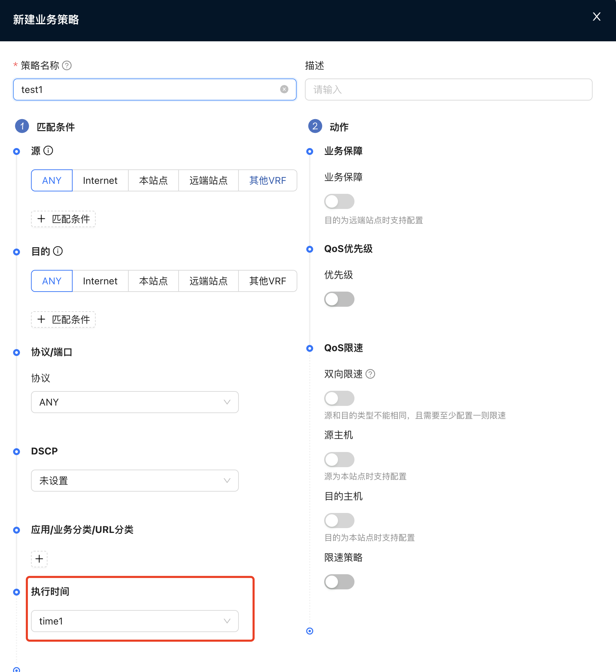Add a 匹配条件 under destination
This screenshot has height=672, width=616.
pos(63,319)
